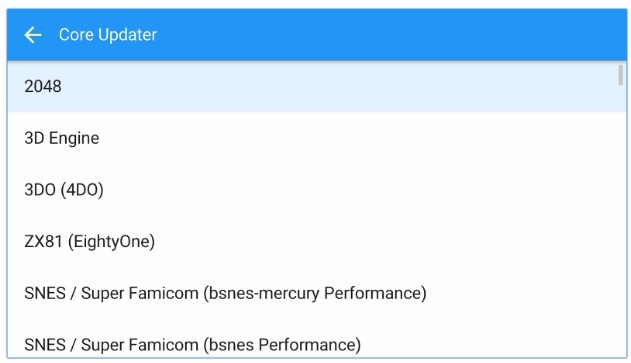631x363 pixels.
Task: Return to previous menu via header arrow
Action: pos(33,35)
